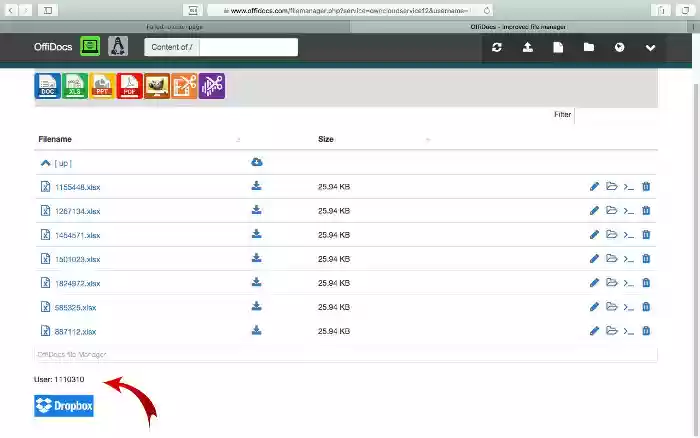Click the terminal prompt icon for 585325.xlsx
This screenshot has height=438, width=700.
pyautogui.click(x=629, y=307)
